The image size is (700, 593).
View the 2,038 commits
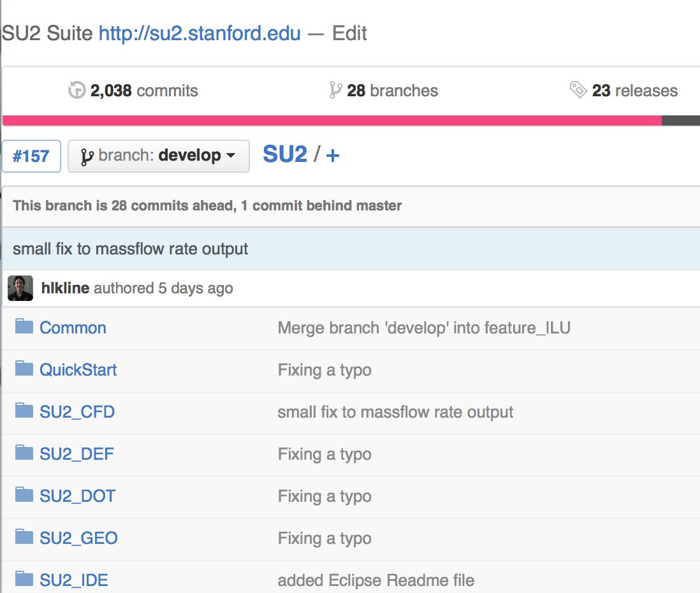click(143, 91)
